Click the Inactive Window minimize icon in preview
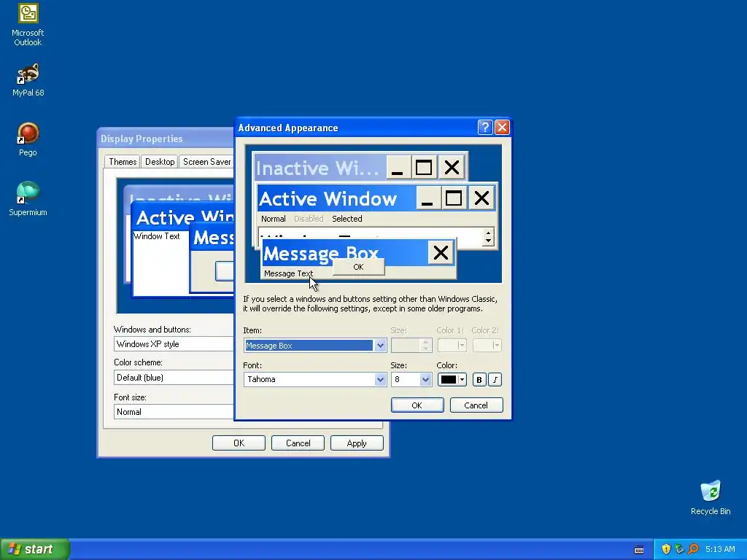The image size is (747, 560). pos(398,168)
